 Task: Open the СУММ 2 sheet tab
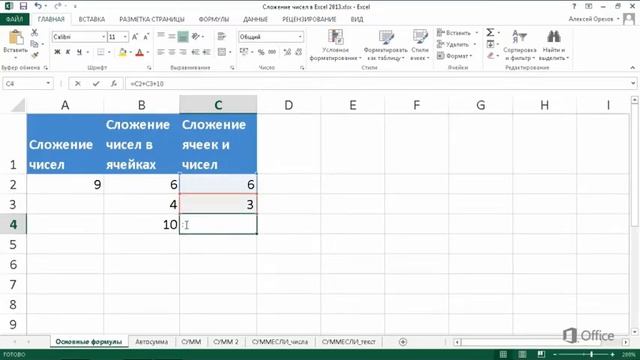click(x=226, y=342)
